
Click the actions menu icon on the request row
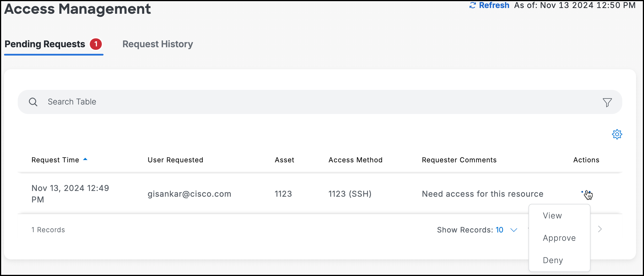[586, 192]
